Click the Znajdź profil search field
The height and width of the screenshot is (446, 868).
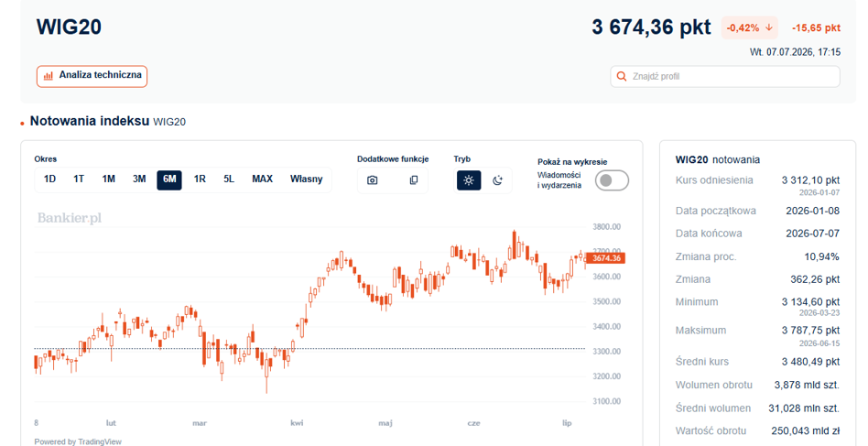725,76
